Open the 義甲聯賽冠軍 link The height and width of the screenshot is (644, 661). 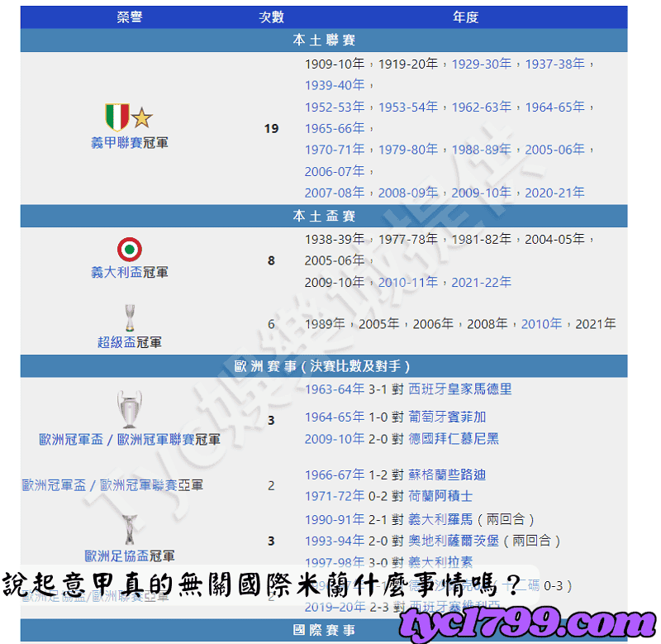pyautogui.click(x=130, y=142)
